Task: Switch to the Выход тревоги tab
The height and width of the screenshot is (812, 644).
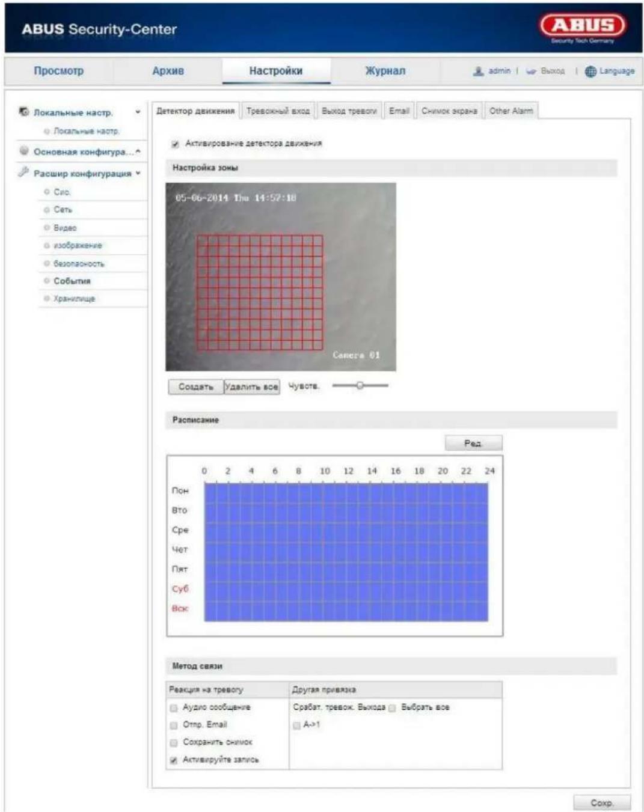Action: (349, 111)
